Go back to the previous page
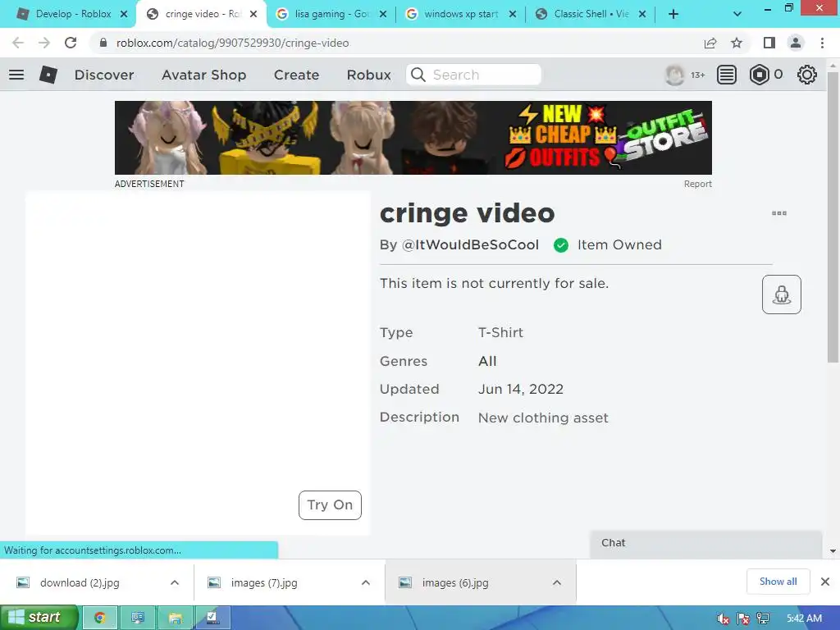The width and height of the screenshot is (840, 630). click(x=18, y=43)
